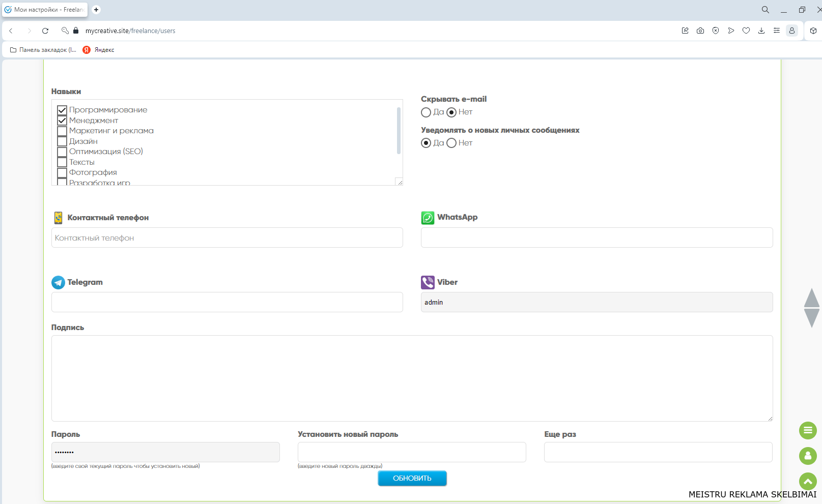
Task: Click the cube extensions icon
Action: (813, 31)
